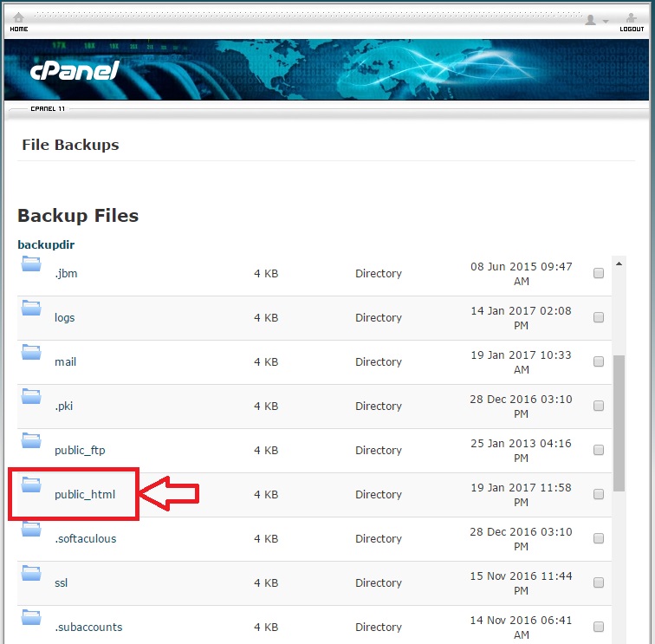Check the box for .jbm directory

click(x=599, y=273)
